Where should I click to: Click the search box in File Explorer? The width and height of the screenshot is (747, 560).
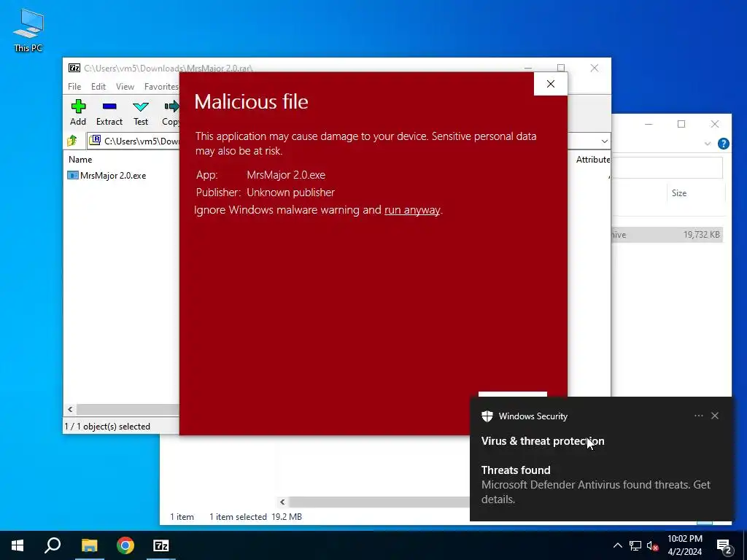(x=667, y=168)
